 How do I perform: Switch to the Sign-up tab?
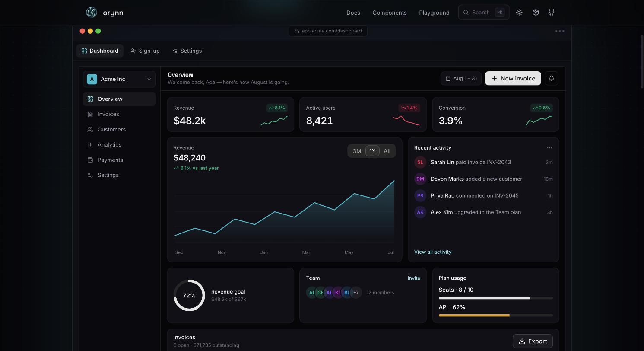(x=145, y=51)
